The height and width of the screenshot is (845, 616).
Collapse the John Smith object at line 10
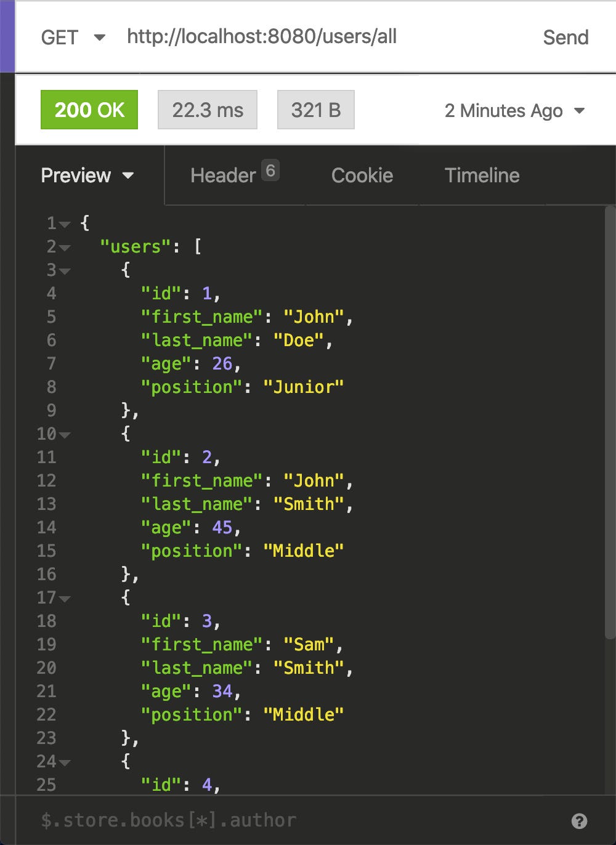point(66,434)
